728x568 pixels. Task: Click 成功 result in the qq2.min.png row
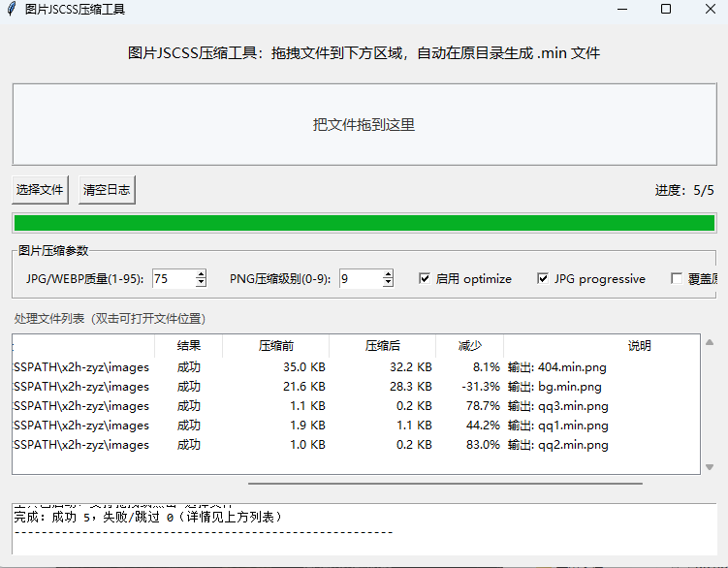(188, 445)
